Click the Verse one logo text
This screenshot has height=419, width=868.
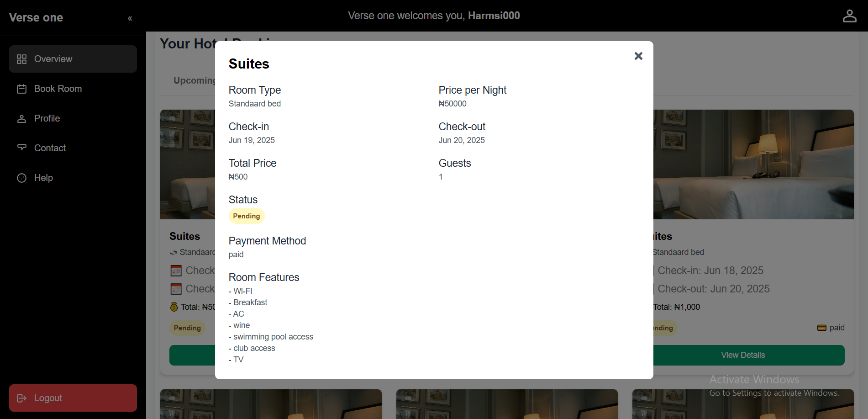tap(36, 18)
